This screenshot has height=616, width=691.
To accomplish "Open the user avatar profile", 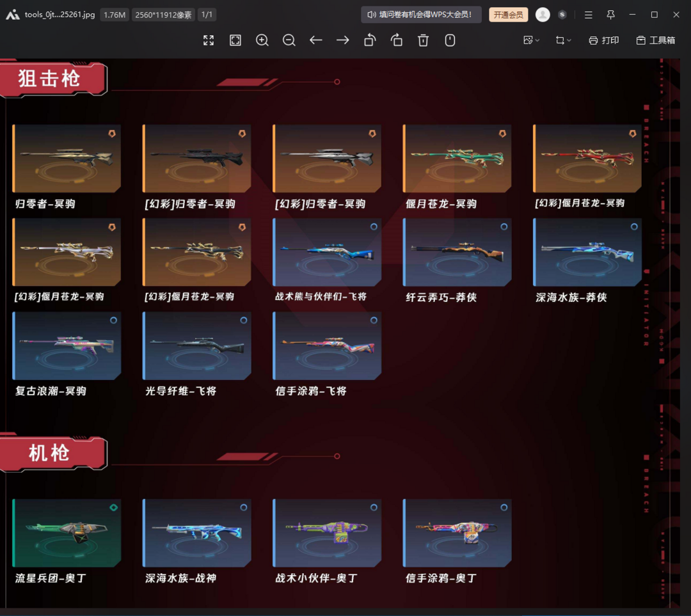I will 543,15.
